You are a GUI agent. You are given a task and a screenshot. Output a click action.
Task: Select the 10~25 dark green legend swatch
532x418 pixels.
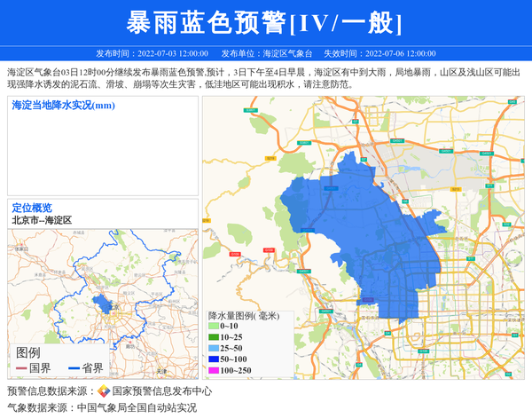tap(214, 337)
